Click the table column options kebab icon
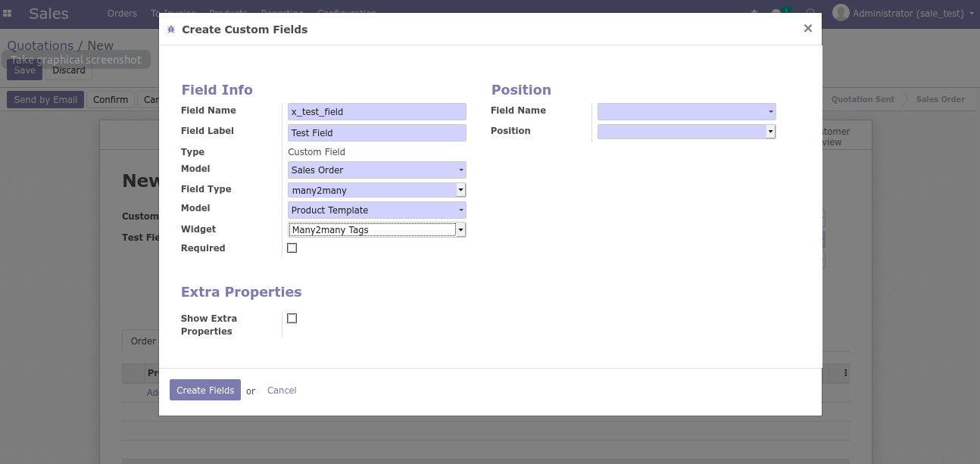 pyautogui.click(x=845, y=373)
